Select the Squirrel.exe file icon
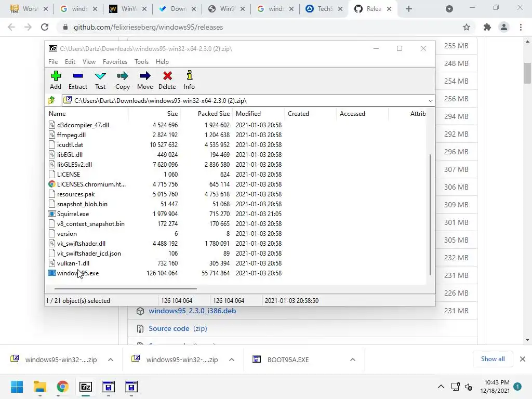Image resolution: width=532 pixels, height=399 pixels. tap(51, 214)
